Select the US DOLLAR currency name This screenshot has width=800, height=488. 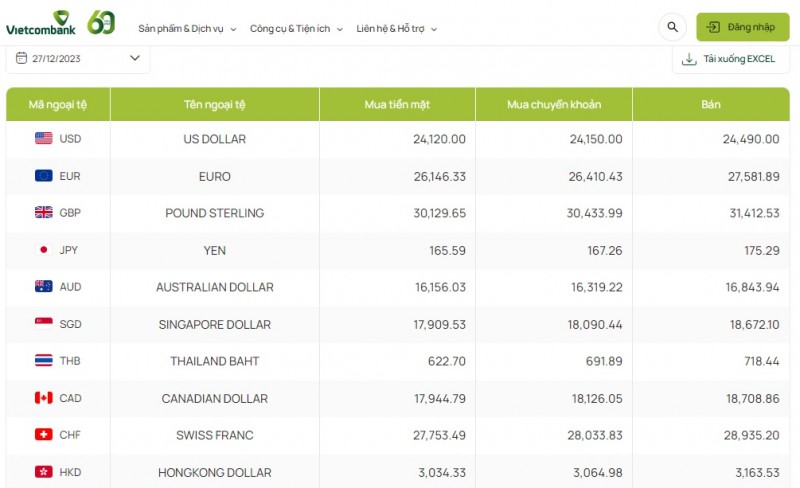click(214, 139)
